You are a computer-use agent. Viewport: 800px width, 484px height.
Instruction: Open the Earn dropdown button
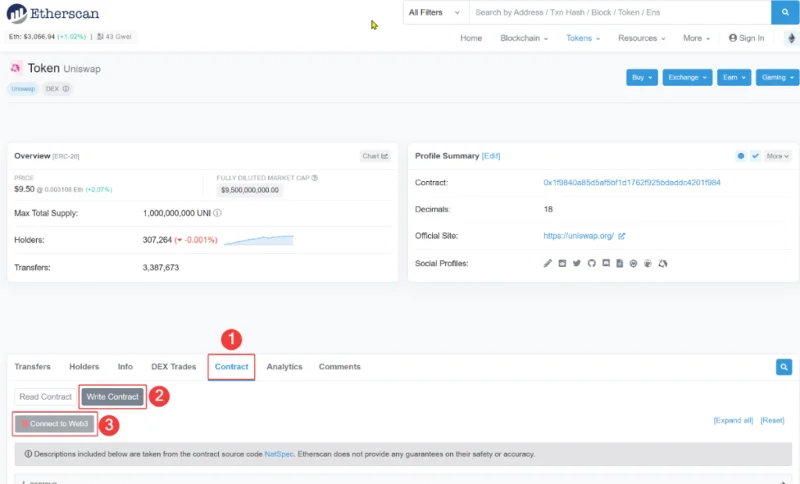(734, 78)
